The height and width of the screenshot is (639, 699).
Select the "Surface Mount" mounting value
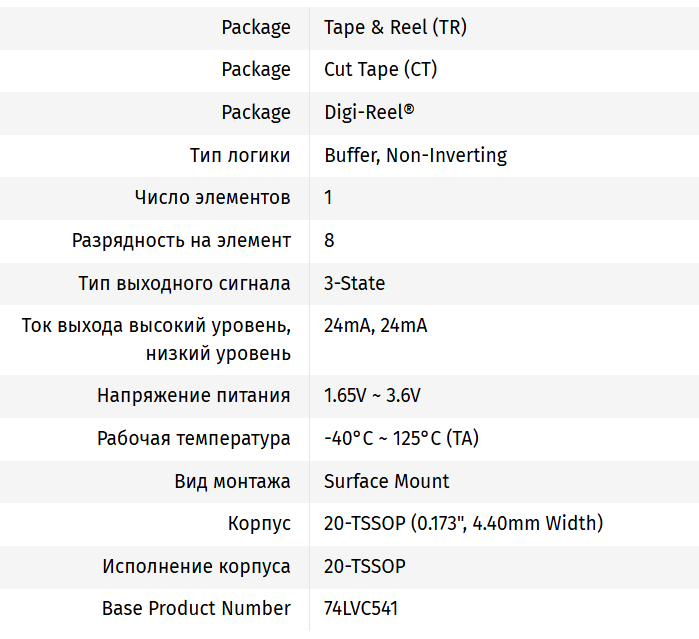pos(386,481)
